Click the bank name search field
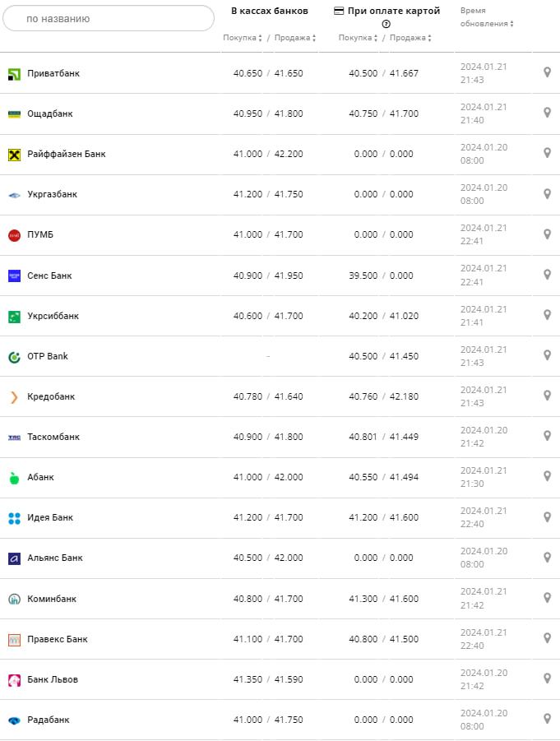This screenshot has width=560, height=741. (x=109, y=18)
